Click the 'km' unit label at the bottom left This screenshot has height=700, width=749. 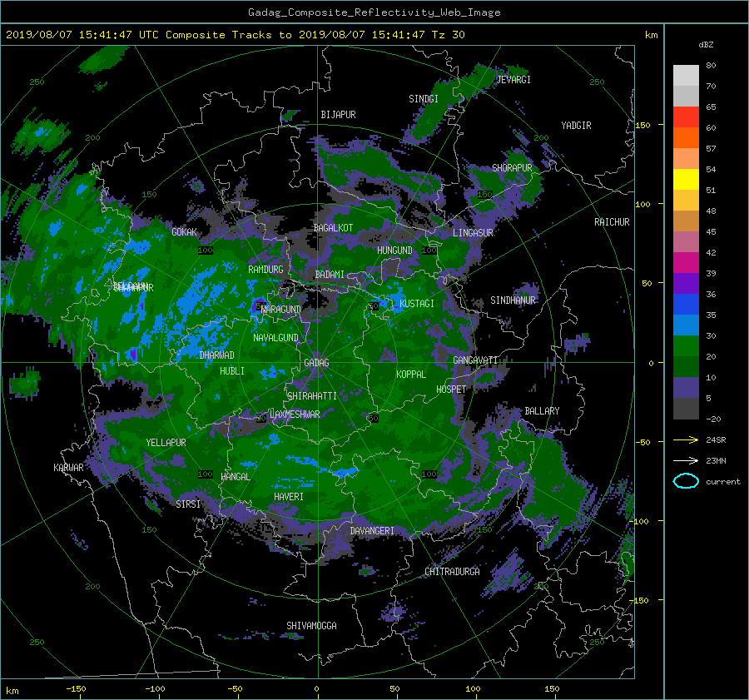click(x=12, y=691)
